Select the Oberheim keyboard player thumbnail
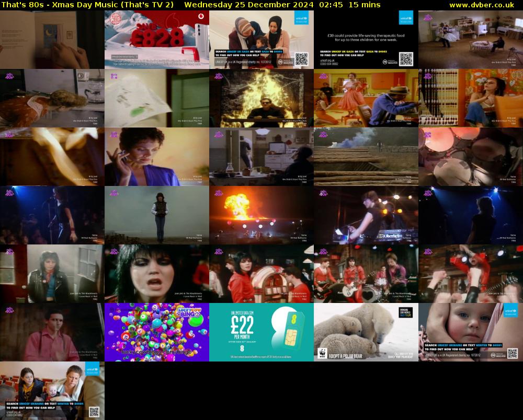The image size is (523, 420). pos(366,215)
